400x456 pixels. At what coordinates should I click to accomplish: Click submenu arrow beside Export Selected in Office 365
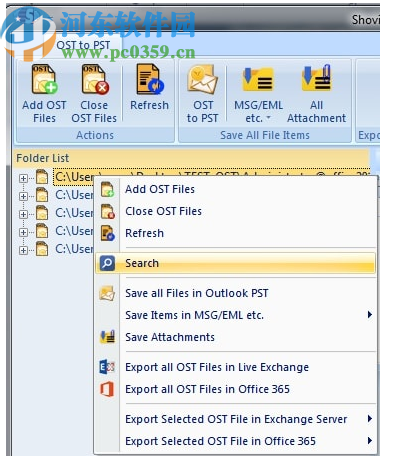[x=369, y=441]
